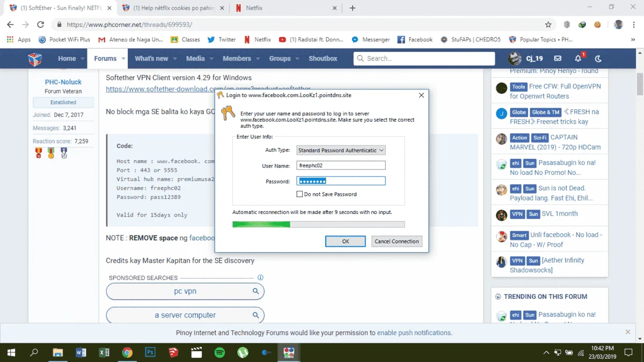This screenshot has height=362, width=644.
Task: Open the softether-download.com link
Action: coord(208,89)
